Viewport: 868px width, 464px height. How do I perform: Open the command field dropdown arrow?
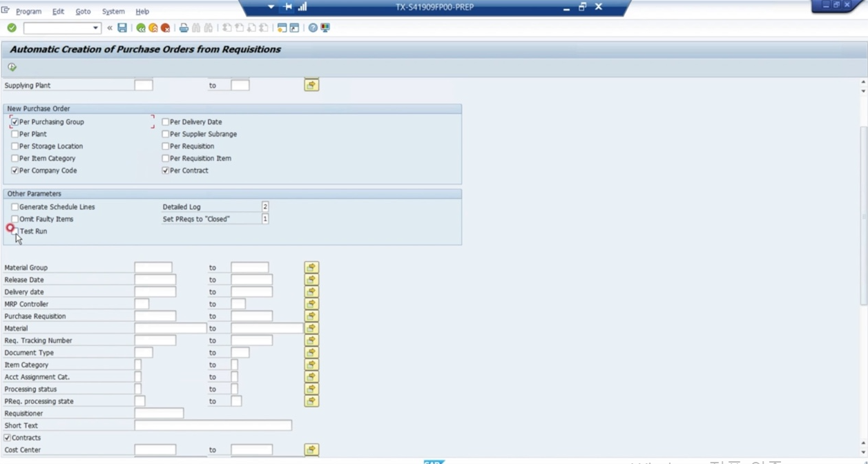(95, 28)
